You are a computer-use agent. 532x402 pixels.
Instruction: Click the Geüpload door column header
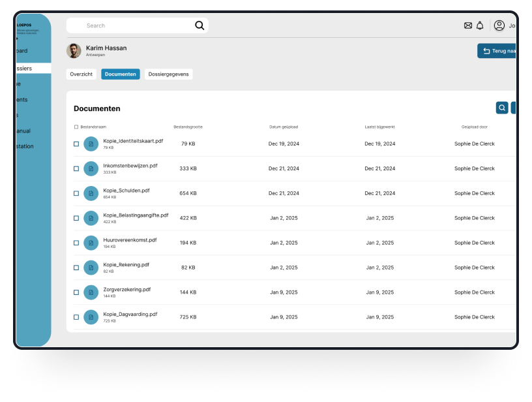pyautogui.click(x=475, y=127)
